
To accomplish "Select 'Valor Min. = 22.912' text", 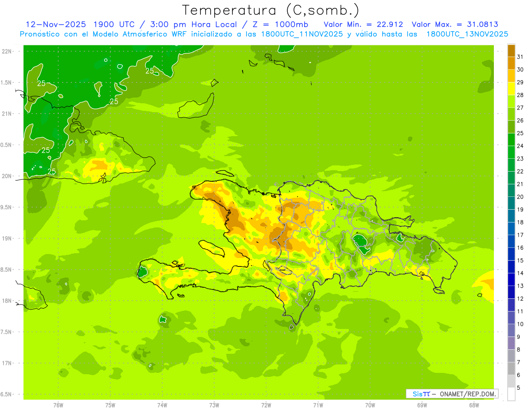I will [x=364, y=24].
